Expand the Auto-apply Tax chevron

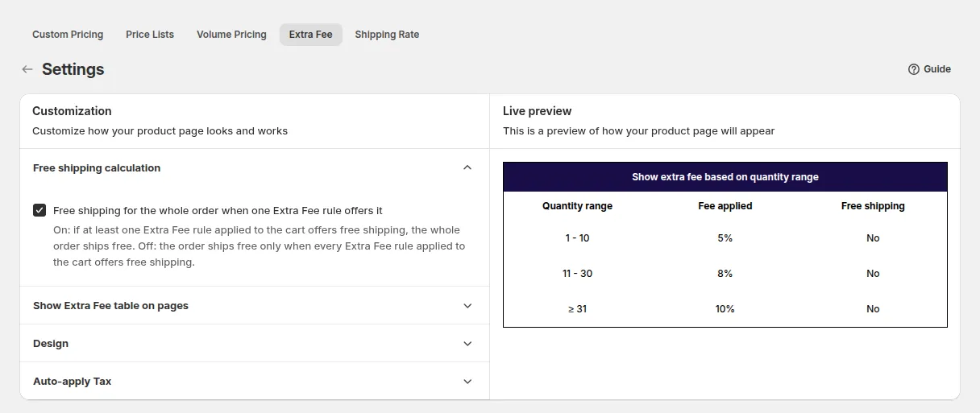pyautogui.click(x=467, y=382)
